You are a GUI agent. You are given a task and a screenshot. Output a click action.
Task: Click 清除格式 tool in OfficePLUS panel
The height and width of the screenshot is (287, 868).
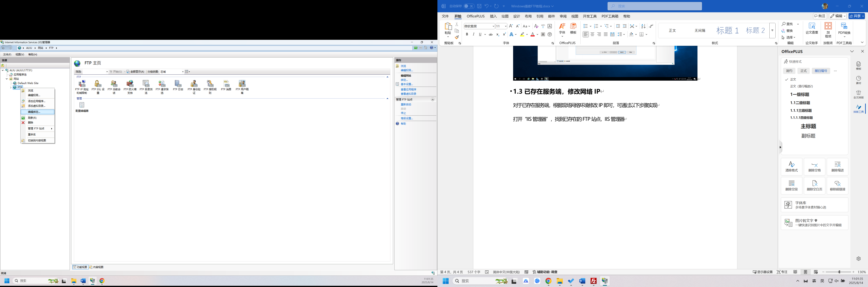pyautogui.click(x=791, y=167)
